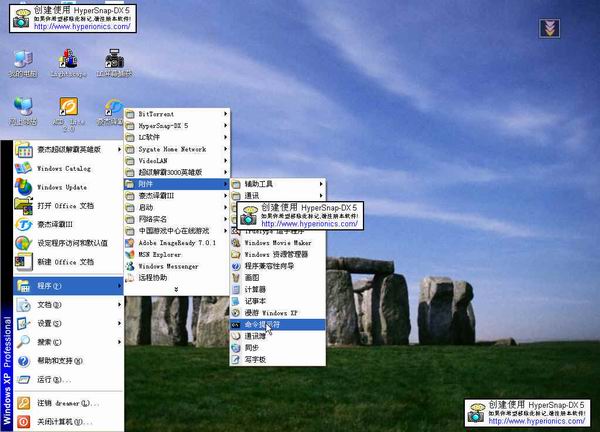The width and height of the screenshot is (600, 432).
Task: Click the double down-arrow floating widget
Action: (549, 28)
